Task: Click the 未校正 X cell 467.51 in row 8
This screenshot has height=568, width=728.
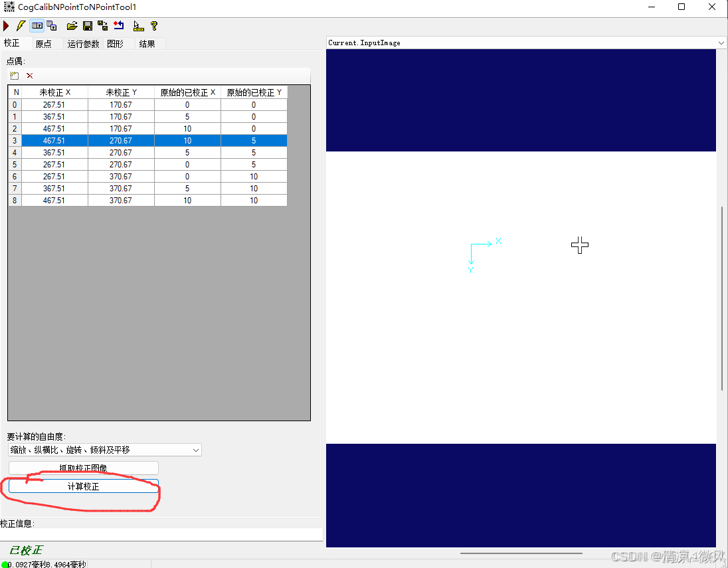Action: click(x=54, y=201)
